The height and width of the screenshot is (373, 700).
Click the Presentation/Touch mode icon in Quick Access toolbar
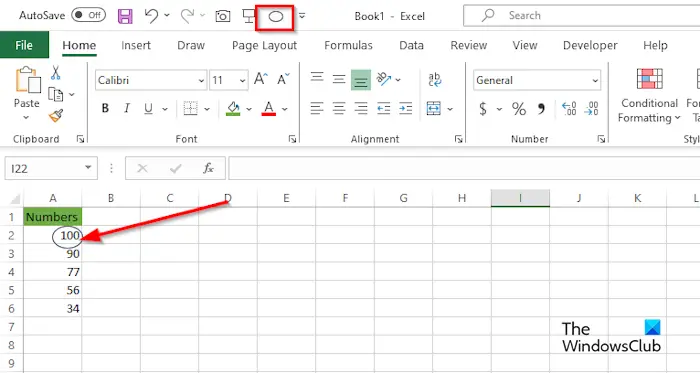[x=248, y=16]
